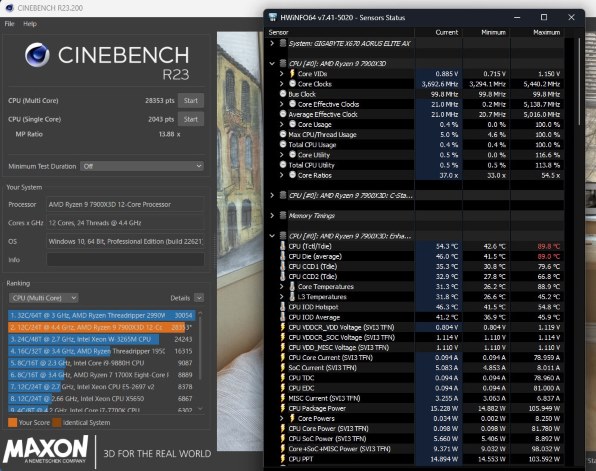Expand the System GIGABYTE X670 AORUS ELITE AX node
The image size is (596, 471).
click(x=272, y=43)
